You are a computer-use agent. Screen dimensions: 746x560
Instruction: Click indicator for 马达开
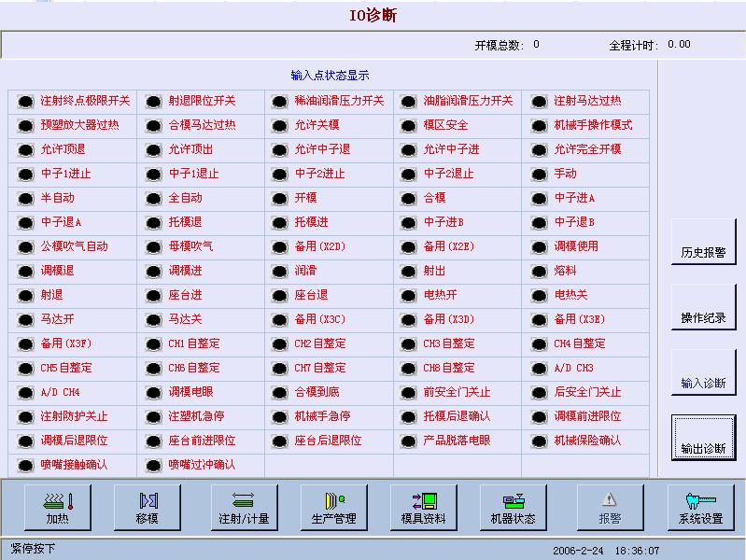click(26, 320)
